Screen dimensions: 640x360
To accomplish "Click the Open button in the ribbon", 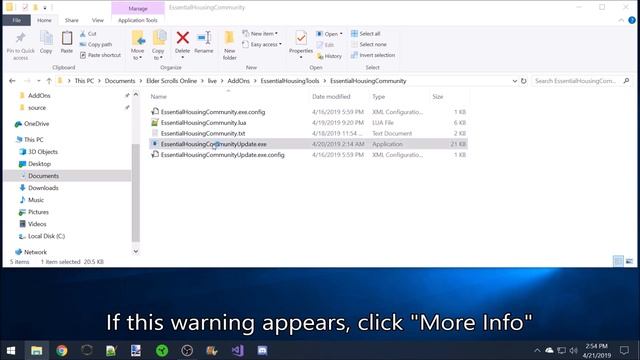I will tap(330, 34).
